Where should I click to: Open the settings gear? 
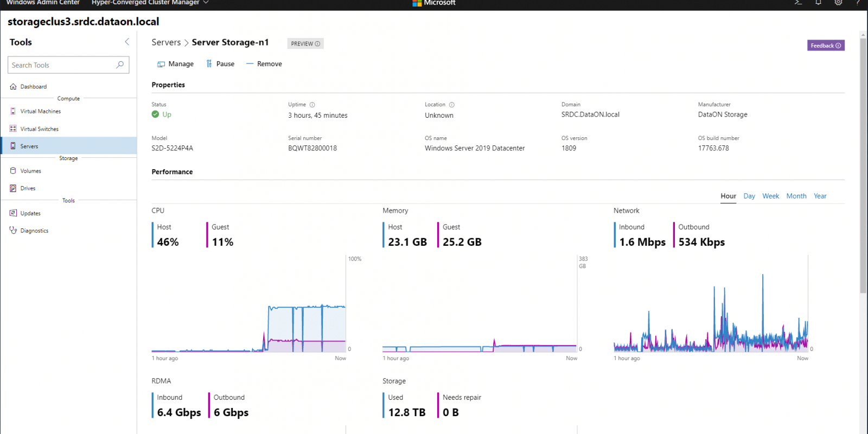click(838, 3)
